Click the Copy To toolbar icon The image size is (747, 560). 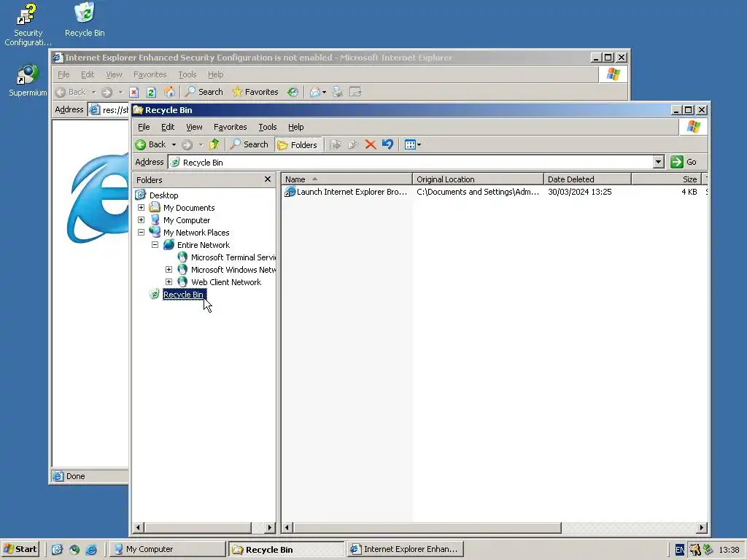tap(353, 144)
